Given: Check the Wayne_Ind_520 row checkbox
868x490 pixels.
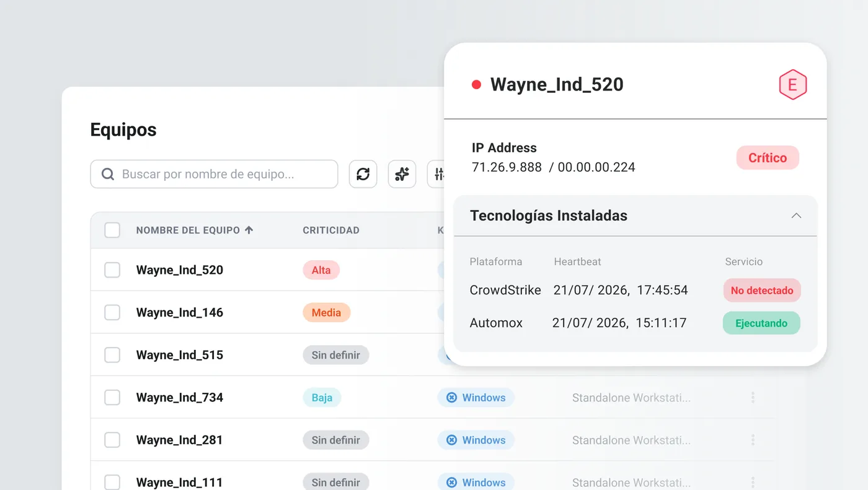Looking at the screenshot, I should (112, 270).
